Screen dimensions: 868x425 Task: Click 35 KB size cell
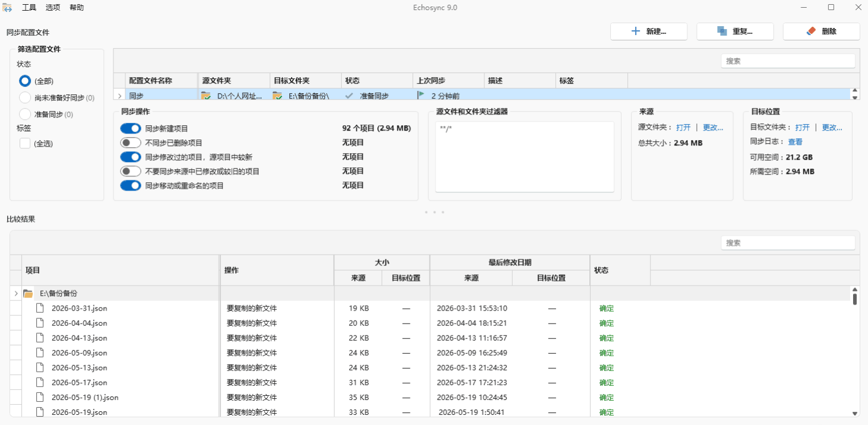(359, 397)
